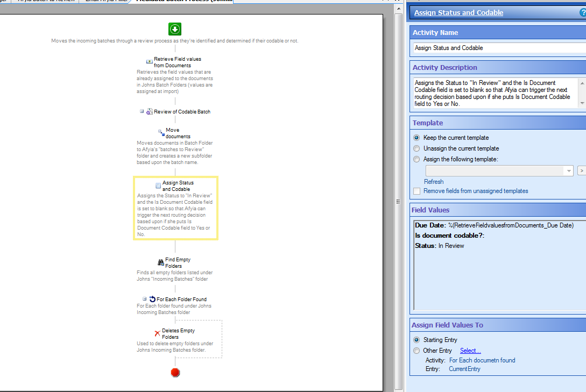The width and height of the screenshot is (586, 392).
Task: Click the Field Values section header
Action: click(498, 210)
